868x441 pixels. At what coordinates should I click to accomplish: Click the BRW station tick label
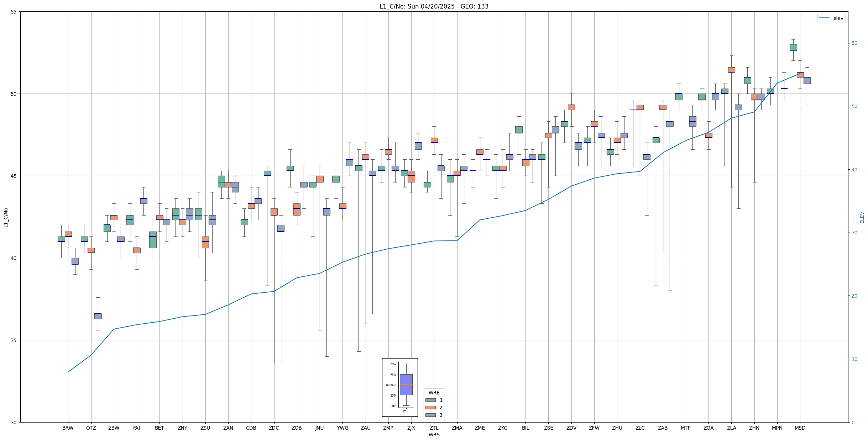pyautogui.click(x=68, y=428)
